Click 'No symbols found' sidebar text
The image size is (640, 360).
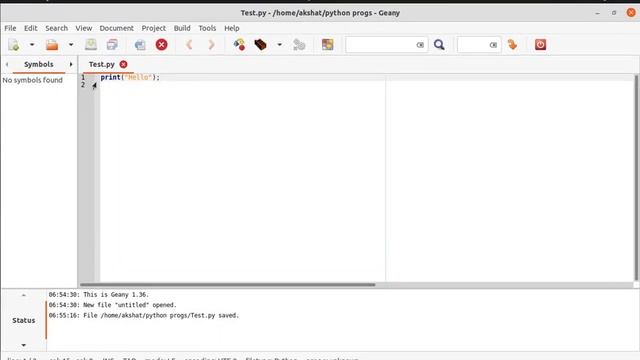pyautogui.click(x=33, y=80)
